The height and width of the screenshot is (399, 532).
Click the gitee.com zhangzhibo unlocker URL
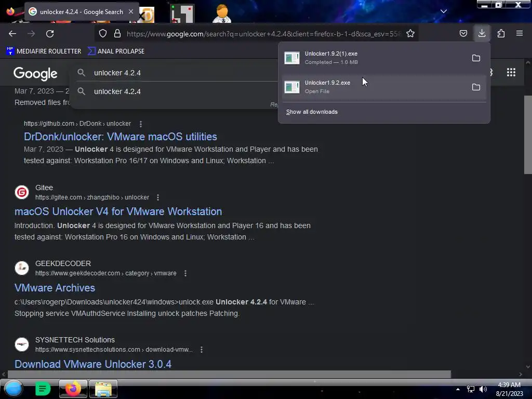point(92,197)
